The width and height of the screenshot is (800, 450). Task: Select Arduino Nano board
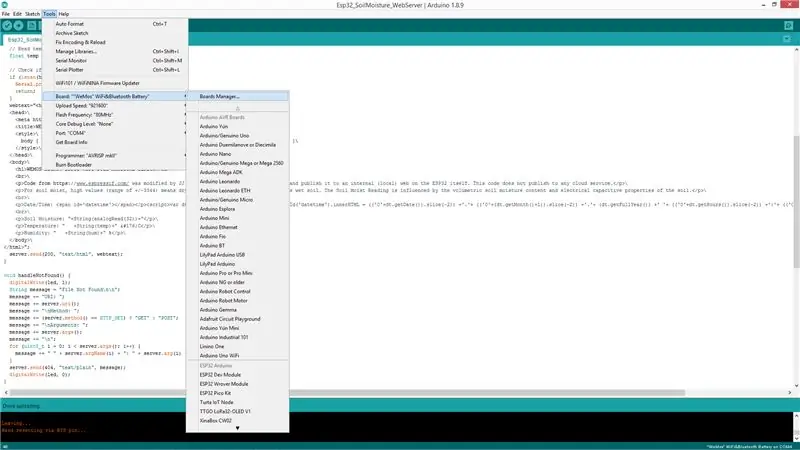point(237,154)
